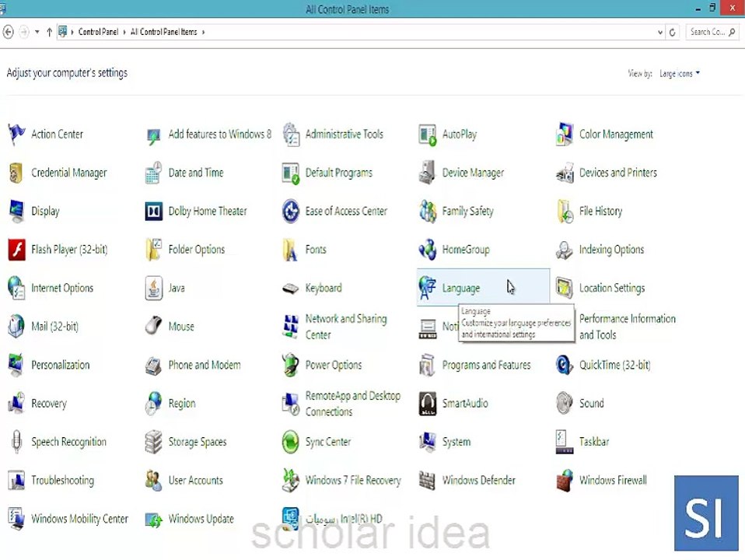Click the Power Options icon
The height and width of the screenshot is (560, 745).
tap(290, 365)
